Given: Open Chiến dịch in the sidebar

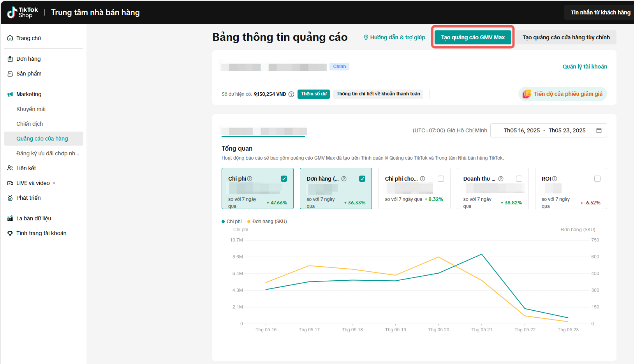Looking at the screenshot, I should click(30, 124).
